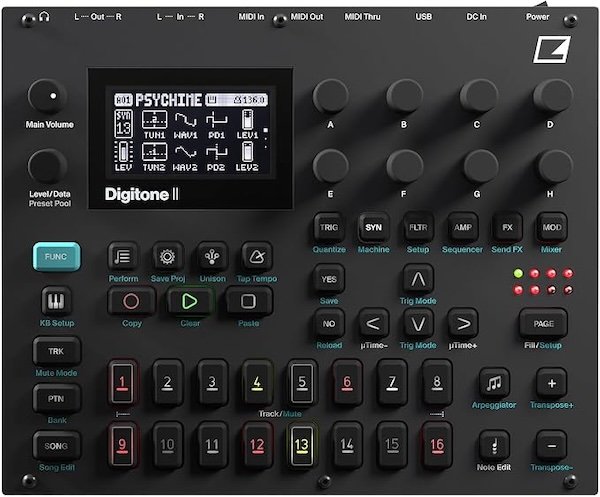This screenshot has width=600, height=497.
Task: Click data entry knob D
Action: tap(553, 96)
